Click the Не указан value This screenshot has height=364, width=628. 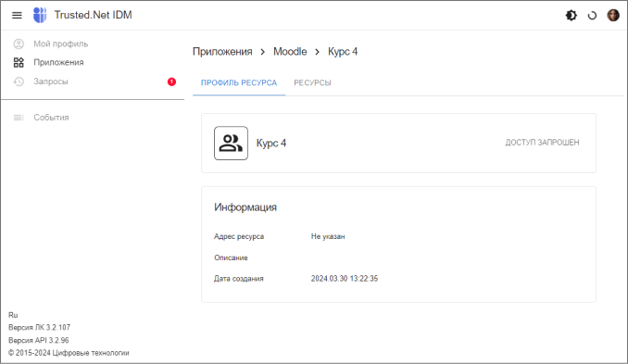pyautogui.click(x=328, y=237)
